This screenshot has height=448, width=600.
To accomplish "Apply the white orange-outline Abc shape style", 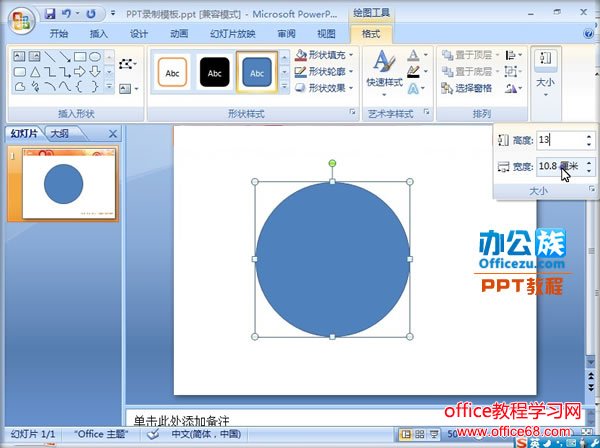I will coord(172,72).
